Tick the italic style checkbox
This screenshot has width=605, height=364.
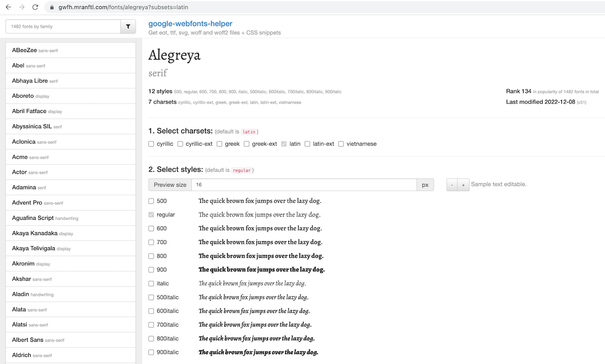151,284
